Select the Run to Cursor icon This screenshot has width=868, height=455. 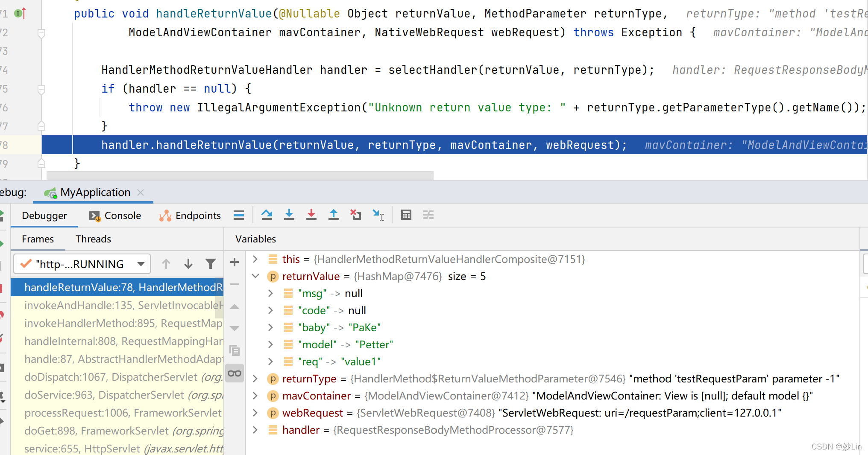[379, 215]
